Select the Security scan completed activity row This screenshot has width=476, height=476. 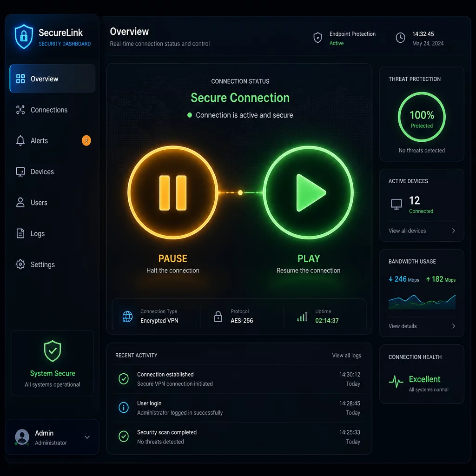(239, 436)
